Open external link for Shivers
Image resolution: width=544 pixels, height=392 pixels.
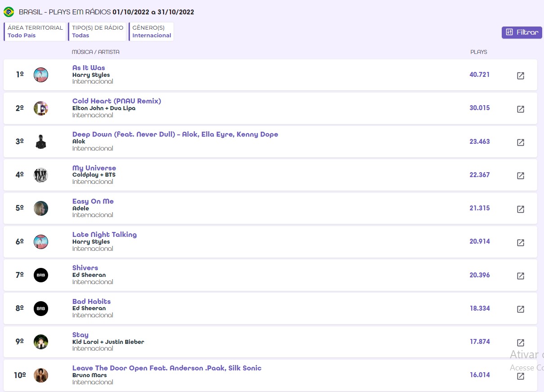click(520, 276)
